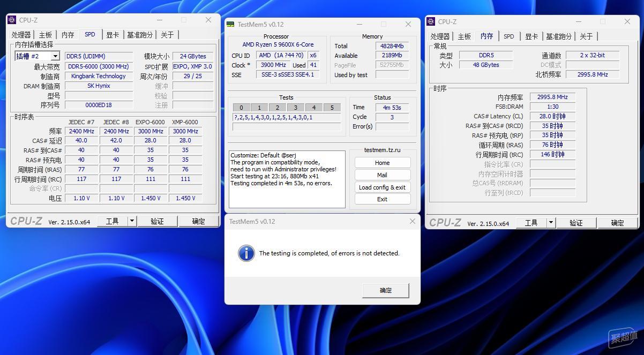Viewport: 644px width, 355px height.
Task: Open the 内存 tab in left CPU-Z window
Action: pyautogui.click(x=68, y=35)
